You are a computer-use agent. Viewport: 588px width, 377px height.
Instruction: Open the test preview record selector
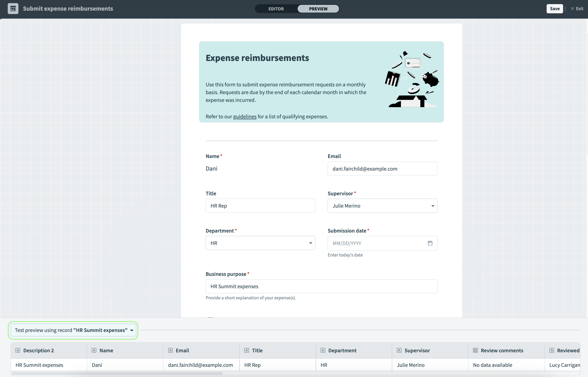click(73, 330)
